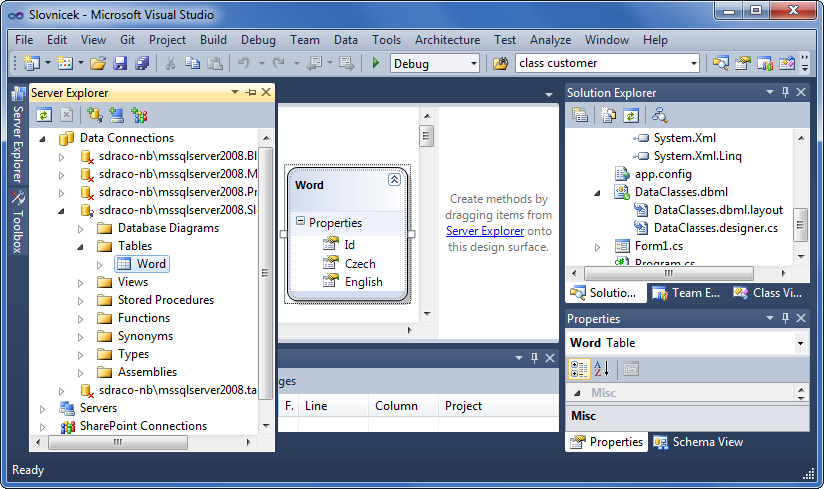Image resolution: width=824 pixels, height=489 pixels.
Task: Click the Open File folder icon
Action: pyautogui.click(x=98, y=63)
